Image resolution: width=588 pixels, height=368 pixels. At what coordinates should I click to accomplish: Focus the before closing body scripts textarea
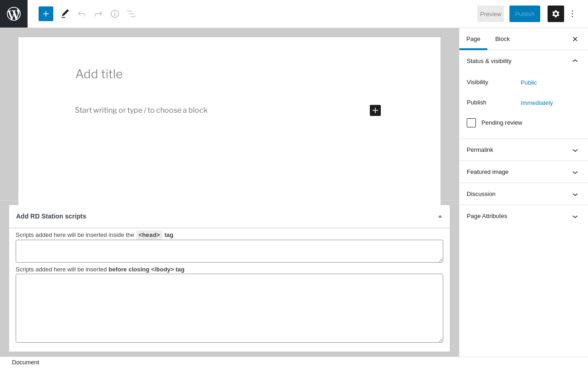tap(229, 308)
